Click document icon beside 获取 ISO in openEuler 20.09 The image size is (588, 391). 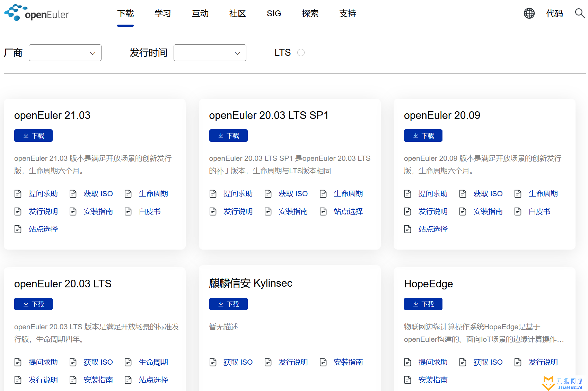[x=463, y=194]
